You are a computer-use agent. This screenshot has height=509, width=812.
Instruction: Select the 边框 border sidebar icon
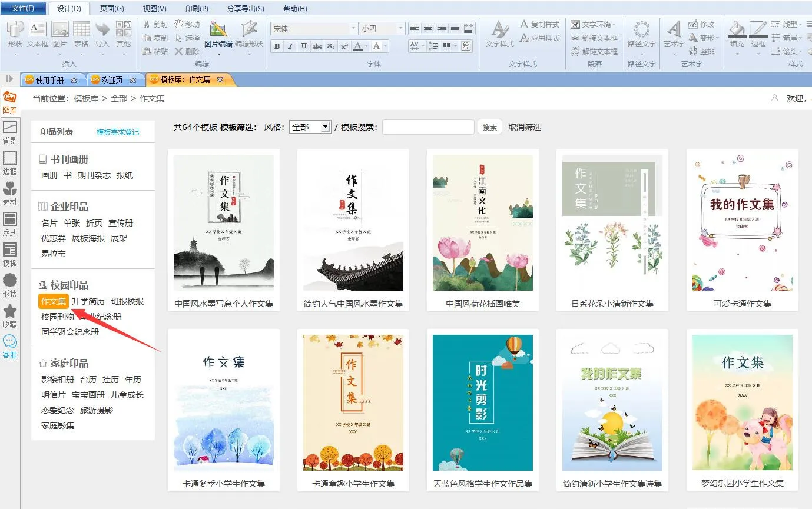pos(10,163)
